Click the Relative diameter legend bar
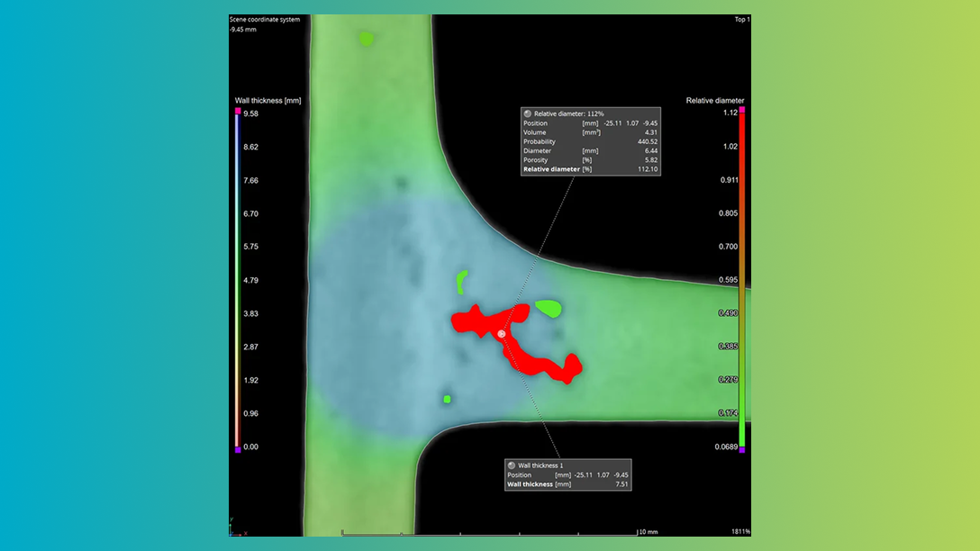The image size is (980, 551). pos(740,279)
